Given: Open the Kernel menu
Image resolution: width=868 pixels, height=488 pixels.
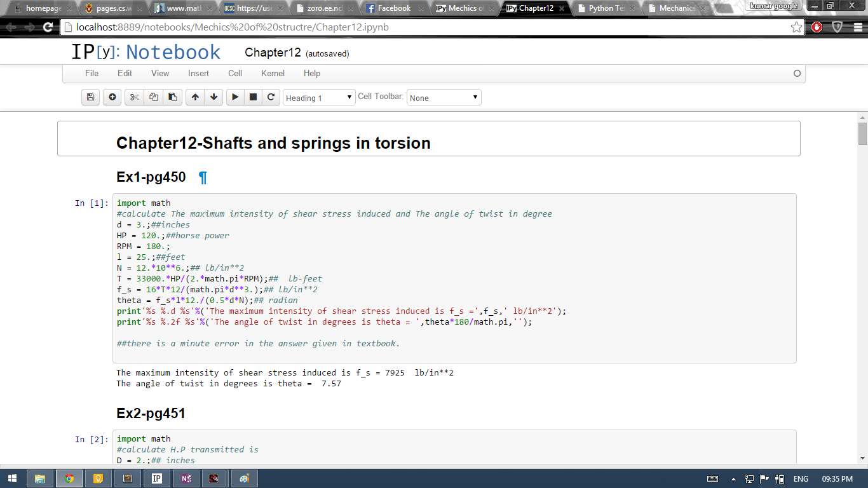Looking at the screenshot, I should 273,73.
